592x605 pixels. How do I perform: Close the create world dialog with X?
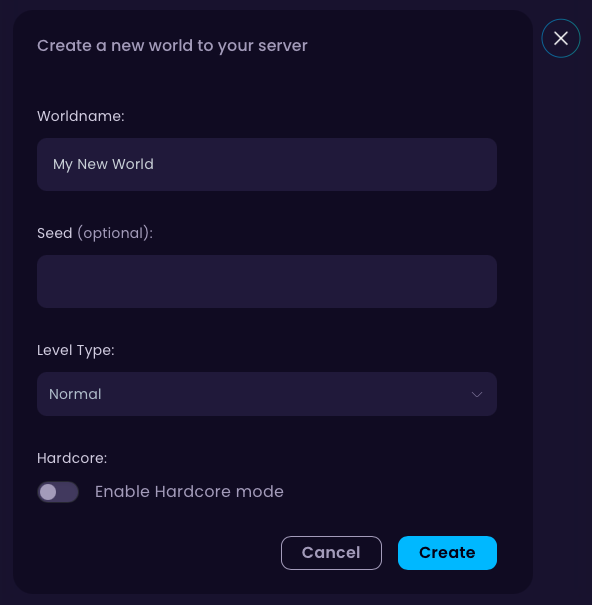tap(560, 38)
